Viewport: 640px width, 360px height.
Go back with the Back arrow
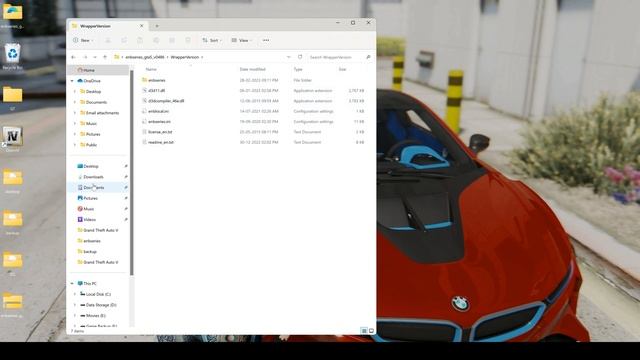(x=73, y=57)
